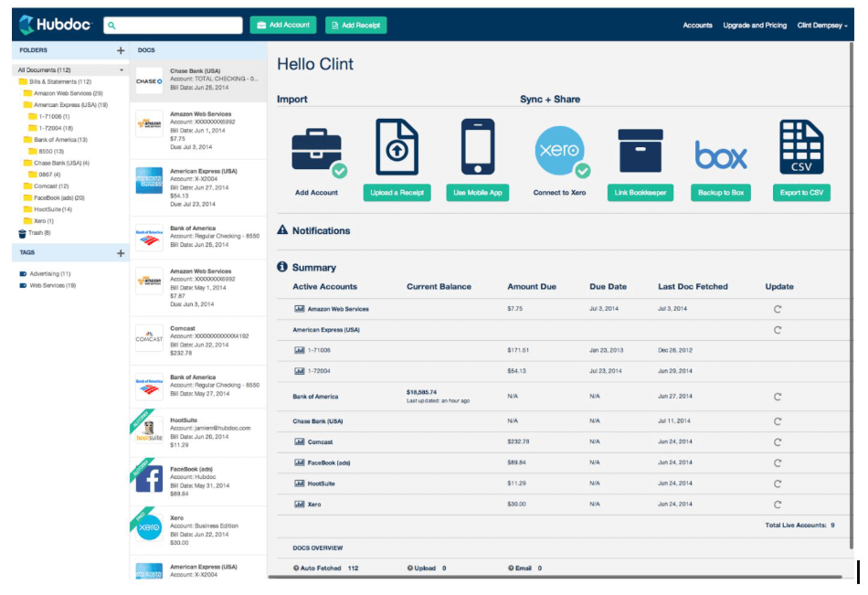Screen dimensions: 868x595
Task: Click the Add Account briefcase icon
Action: pyautogui.click(x=319, y=152)
